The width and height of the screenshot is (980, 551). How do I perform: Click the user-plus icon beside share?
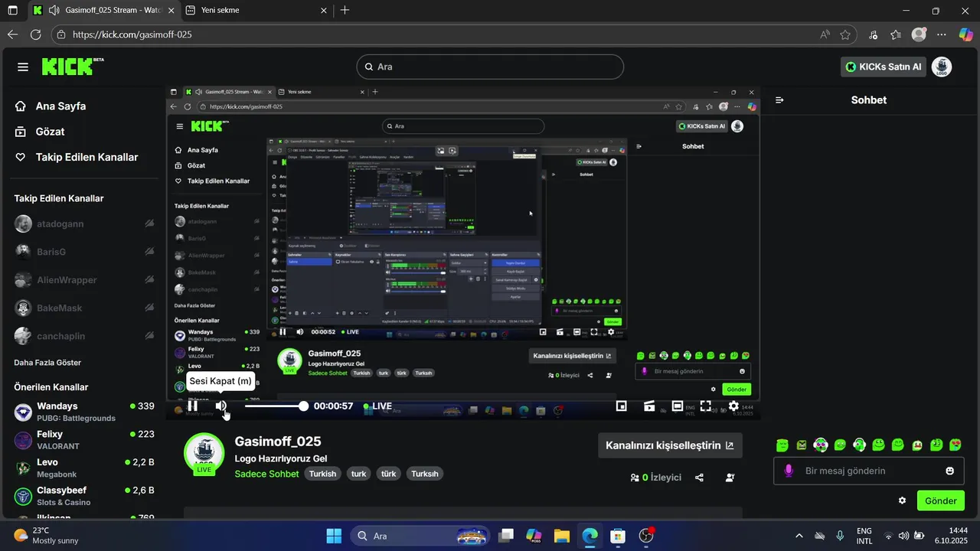[730, 478]
